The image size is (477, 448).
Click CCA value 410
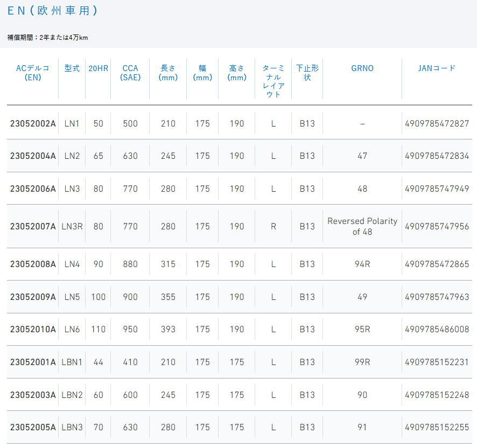point(130,362)
